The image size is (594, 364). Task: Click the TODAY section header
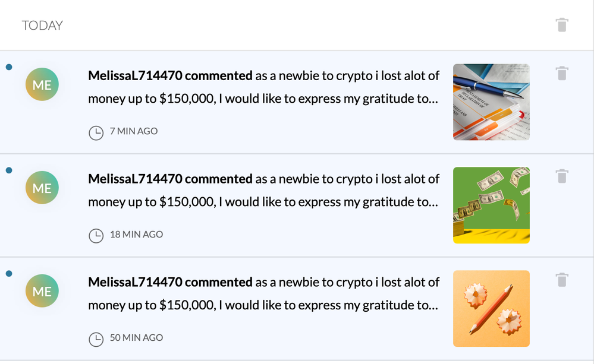coord(42,26)
